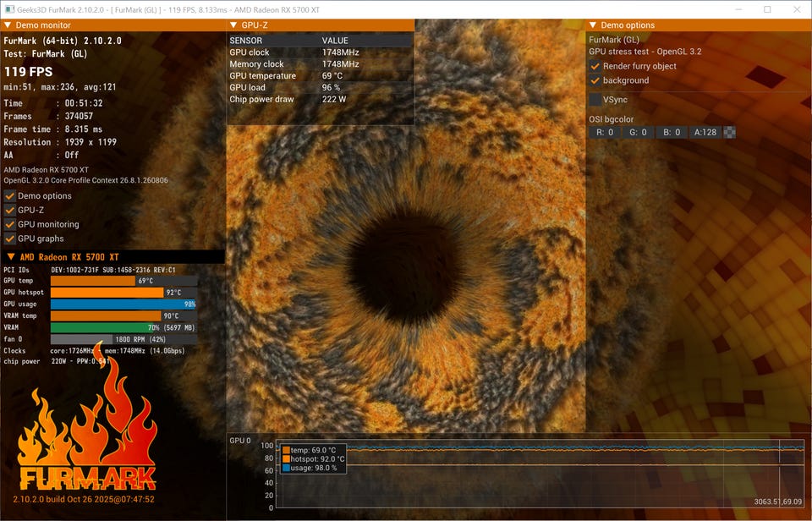Screen dimensions: 812x521
Task: Toggle the GPU-Z checkbox
Action: point(10,211)
